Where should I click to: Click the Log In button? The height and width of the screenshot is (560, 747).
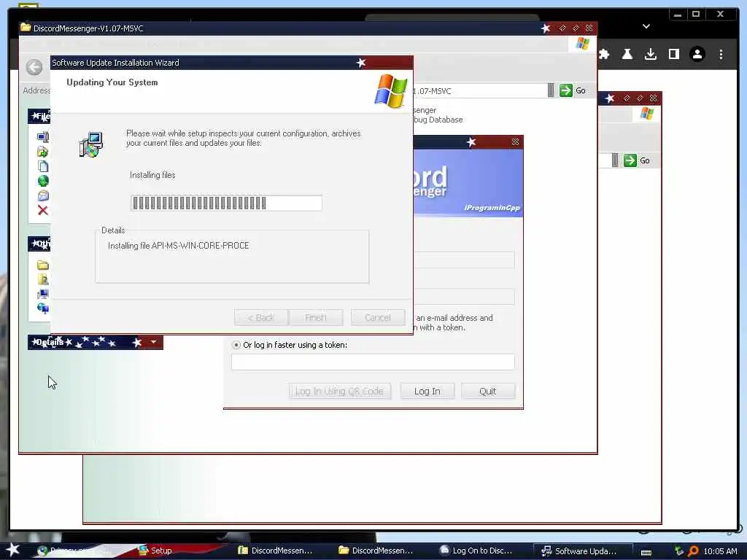pos(427,391)
